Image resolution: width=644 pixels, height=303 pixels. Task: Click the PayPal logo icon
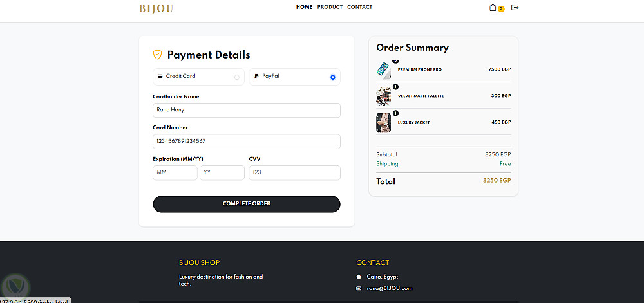click(x=256, y=77)
